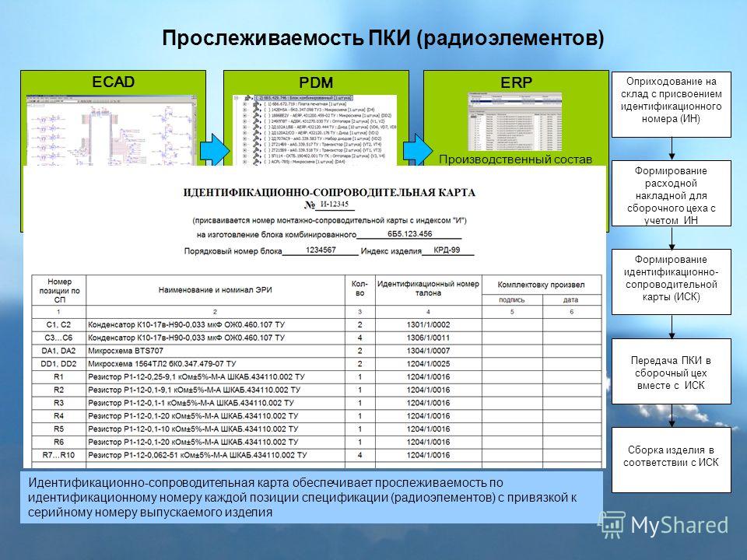
Task: Click the part icon in the Плата печатная tree row
Action: pos(256,103)
